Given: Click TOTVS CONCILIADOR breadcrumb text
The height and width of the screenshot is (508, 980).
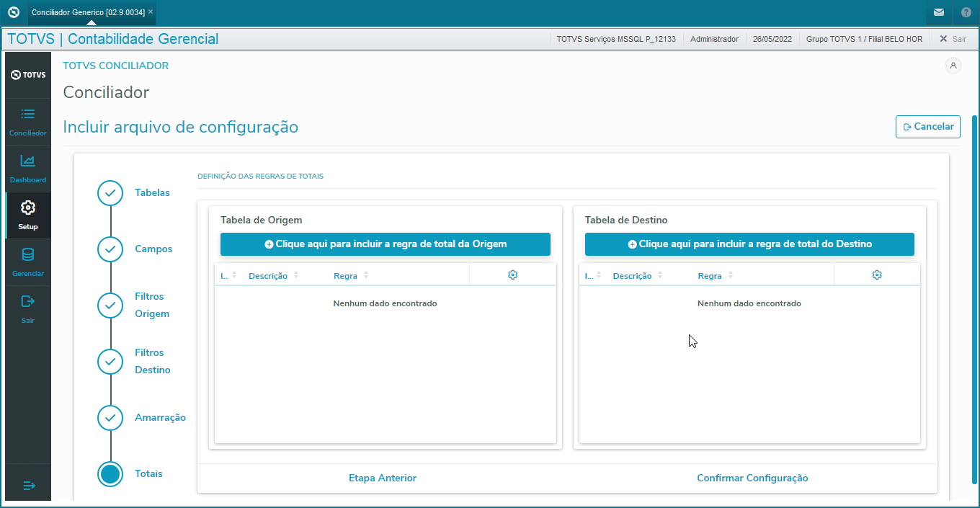Looking at the screenshot, I should click(116, 66).
